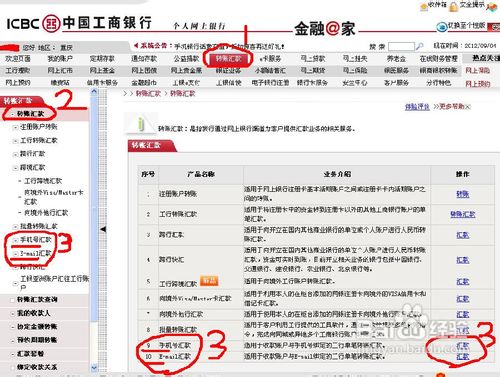Toggle the 跨行汇款 tree node icon
The image size is (500, 377).
click(x=15, y=154)
